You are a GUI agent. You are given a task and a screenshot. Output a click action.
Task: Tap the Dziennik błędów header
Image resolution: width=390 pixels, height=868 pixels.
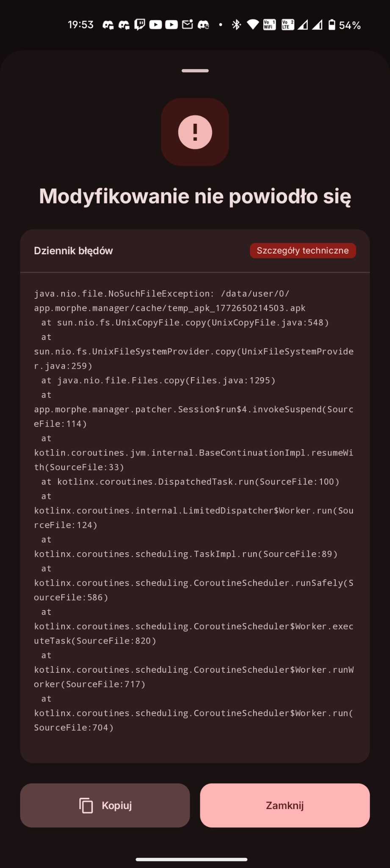[x=73, y=251]
